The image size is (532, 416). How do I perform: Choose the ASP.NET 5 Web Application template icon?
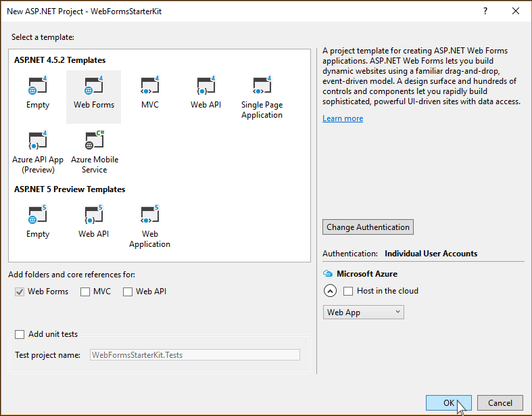point(149,214)
